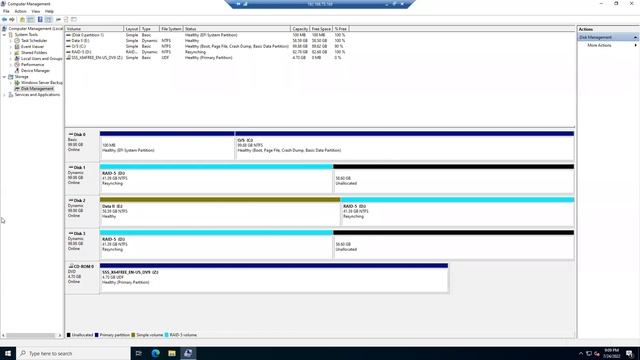Viewport: 640px width, 360px height.
Task: Click the Storage node icon
Action: pos(11,77)
